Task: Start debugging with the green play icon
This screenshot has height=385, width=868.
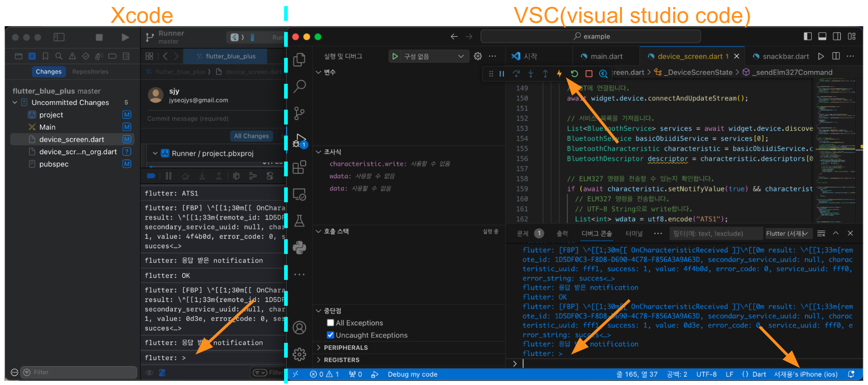Action: pos(395,56)
